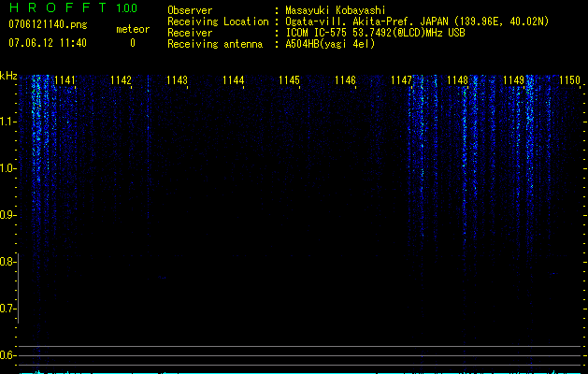The width and height of the screenshot is (588, 374).
Task: Click the filename 0706121140.png
Action: click(48, 24)
